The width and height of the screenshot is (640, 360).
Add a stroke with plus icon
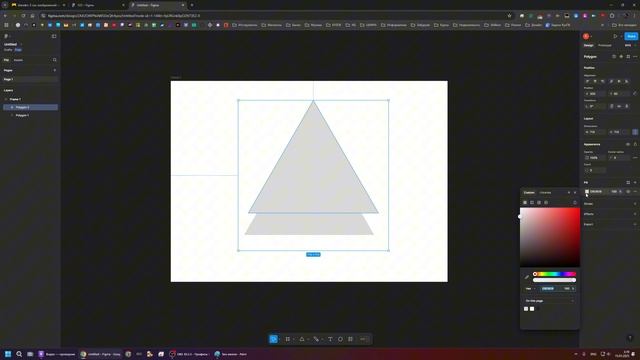pyautogui.click(x=635, y=204)
